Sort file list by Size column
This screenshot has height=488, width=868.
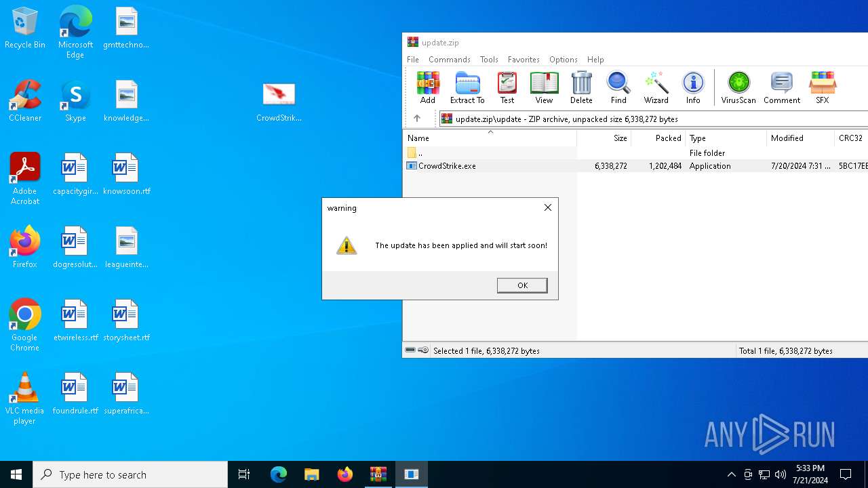604,138
